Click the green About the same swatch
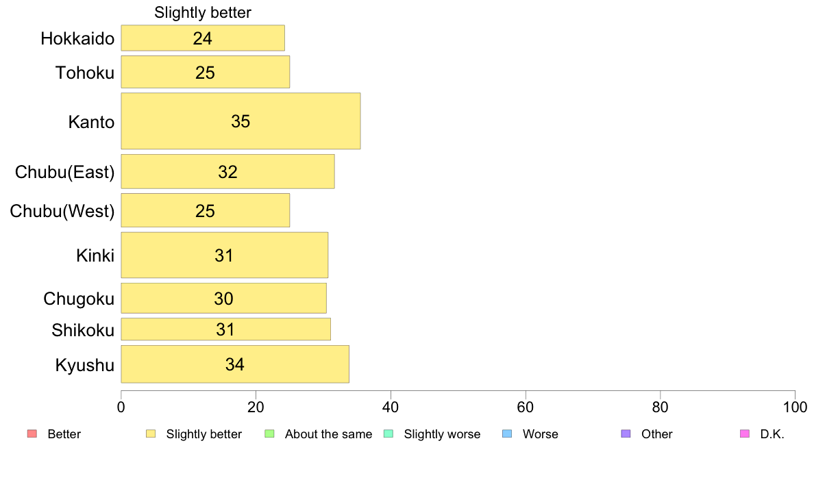The image size is (814, 504). [x=269, y=433]
